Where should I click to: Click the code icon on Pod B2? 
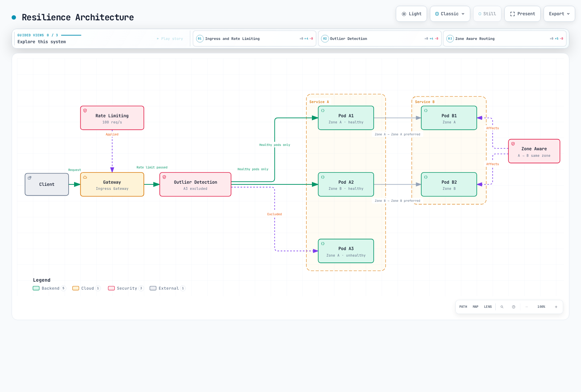[426, 177]
